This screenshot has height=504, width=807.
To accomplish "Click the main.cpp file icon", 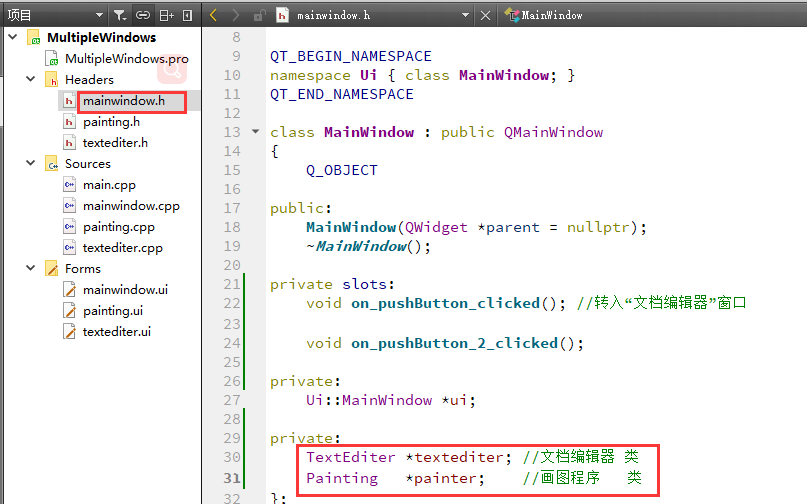I will (x=69, y=184).
